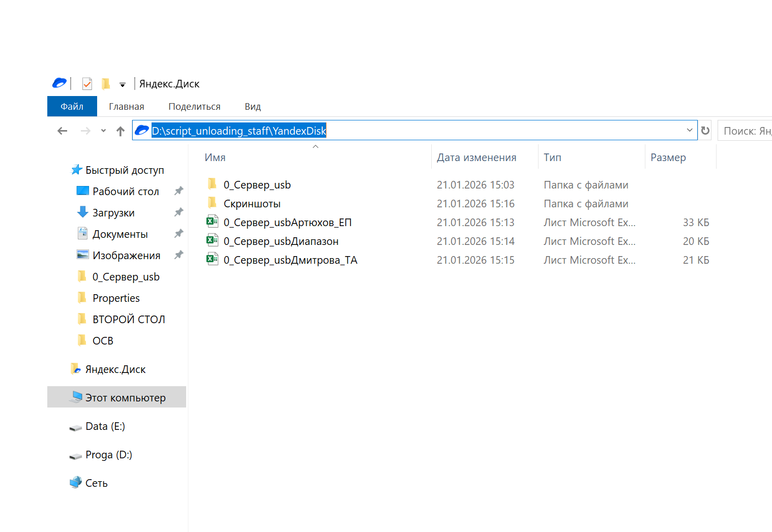Sort files by Размер column header
Viewport: 772px width, 532px height.
click(668, 158)
